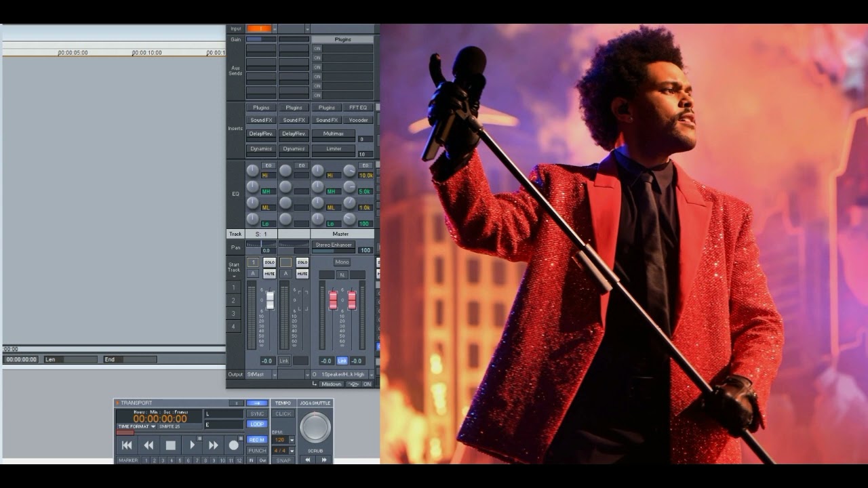Jump to marker 12 in transport
Screen dimensions: 868x488
[239, 460]
